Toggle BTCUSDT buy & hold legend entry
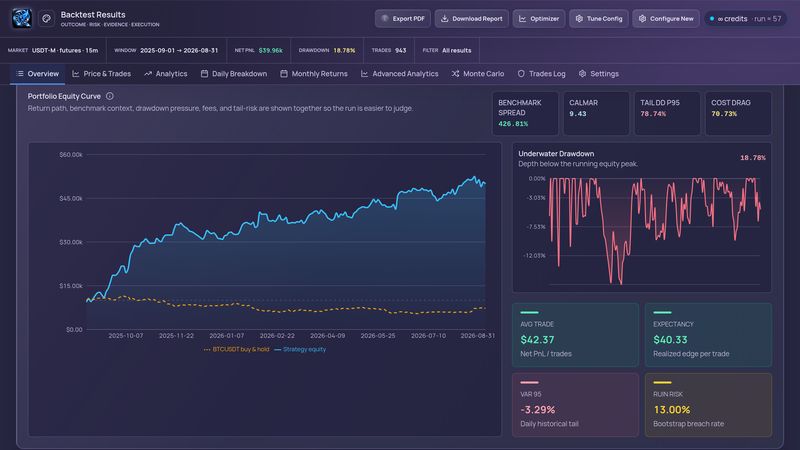 [x=236, y=349]
